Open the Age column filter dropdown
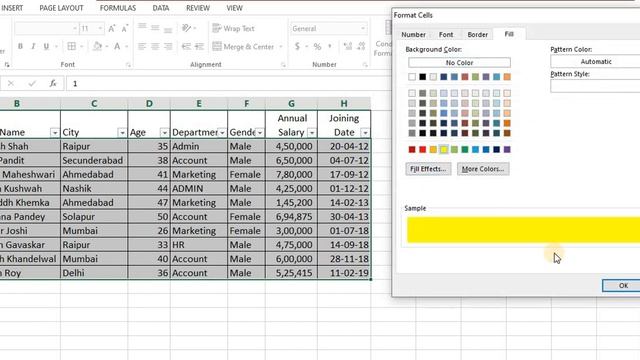This screenshot has height=360, width=640. 164,133
